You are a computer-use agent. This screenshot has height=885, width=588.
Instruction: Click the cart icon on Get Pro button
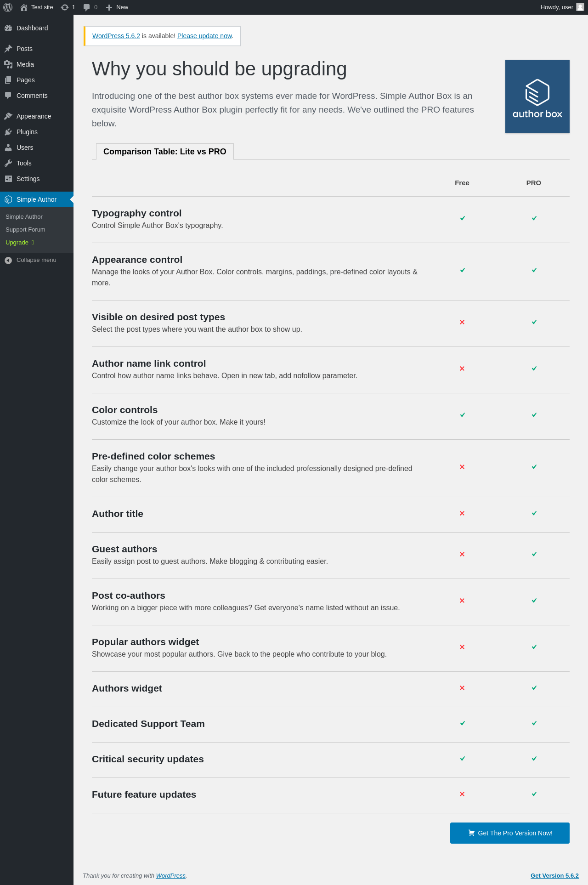click(x=471, y=833)
